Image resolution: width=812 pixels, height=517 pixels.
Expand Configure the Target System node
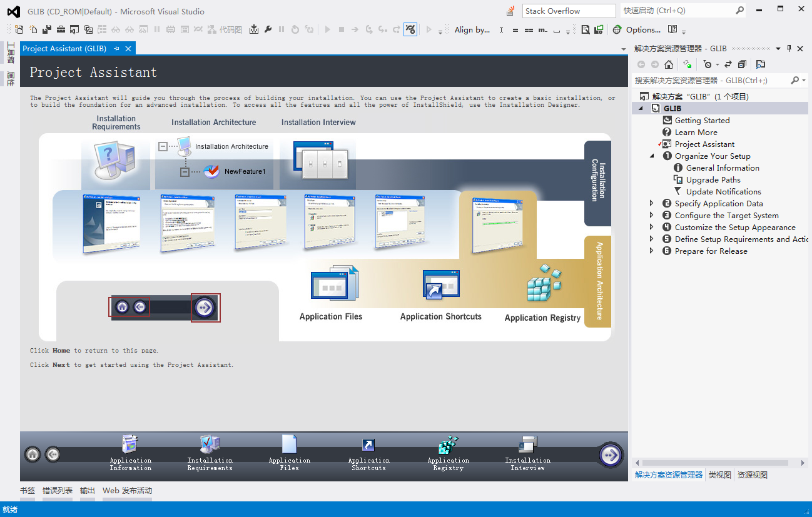point(651,215)
